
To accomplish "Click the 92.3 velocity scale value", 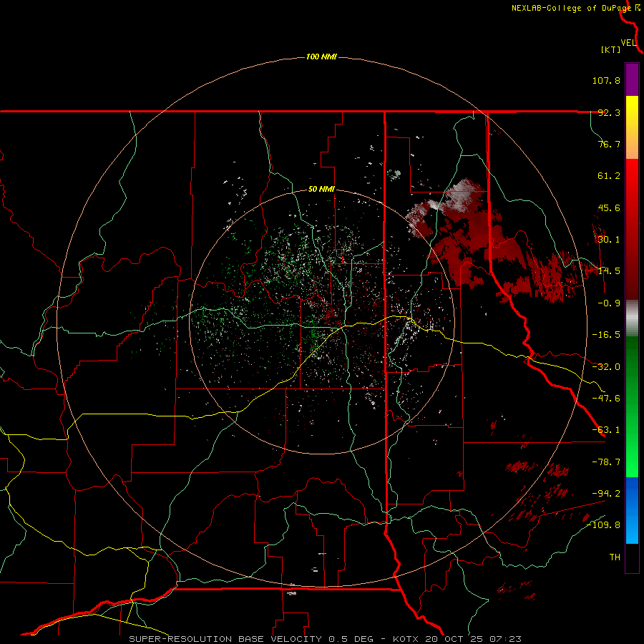I will pos(609,112).
